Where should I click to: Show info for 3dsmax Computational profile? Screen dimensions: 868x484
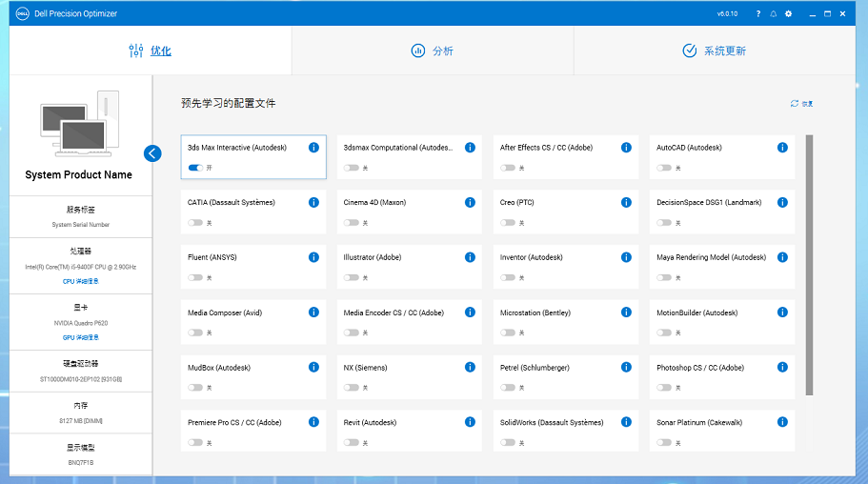[470, 148]
